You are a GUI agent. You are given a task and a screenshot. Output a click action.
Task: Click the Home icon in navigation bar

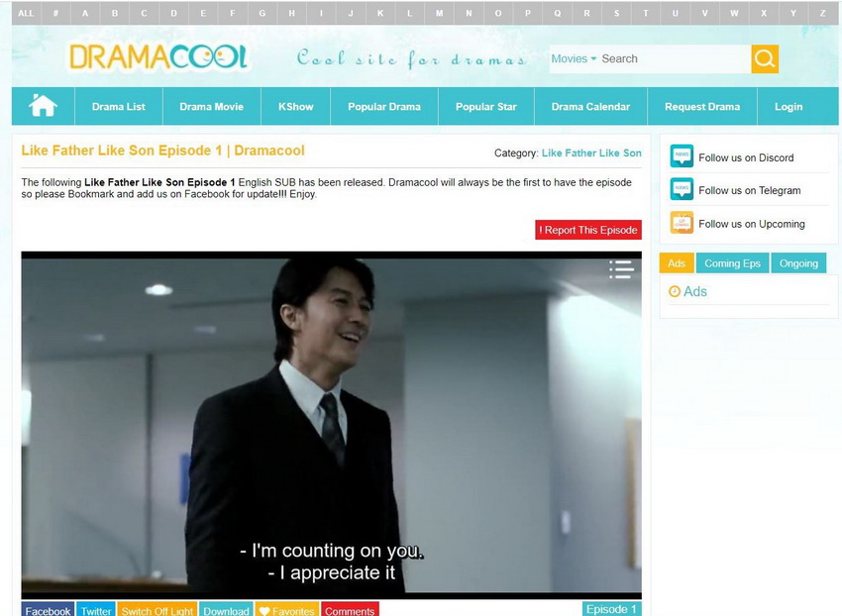click(43, 106)
